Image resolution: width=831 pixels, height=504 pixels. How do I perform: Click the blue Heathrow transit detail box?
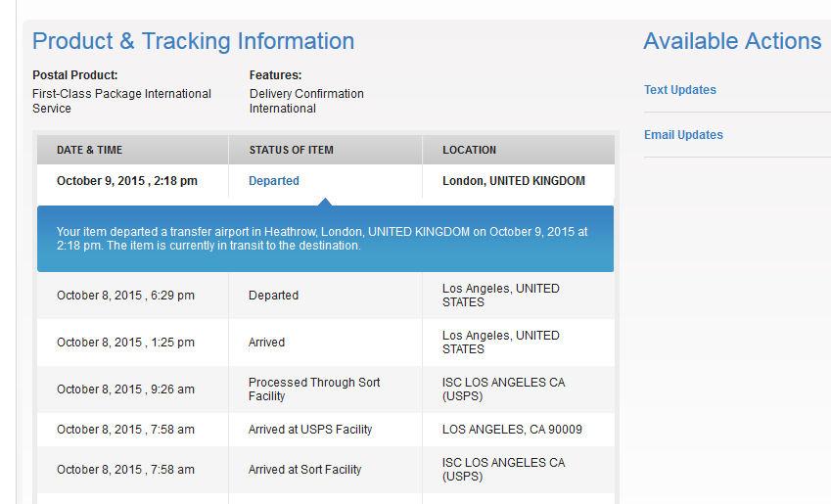click(325, 239)
